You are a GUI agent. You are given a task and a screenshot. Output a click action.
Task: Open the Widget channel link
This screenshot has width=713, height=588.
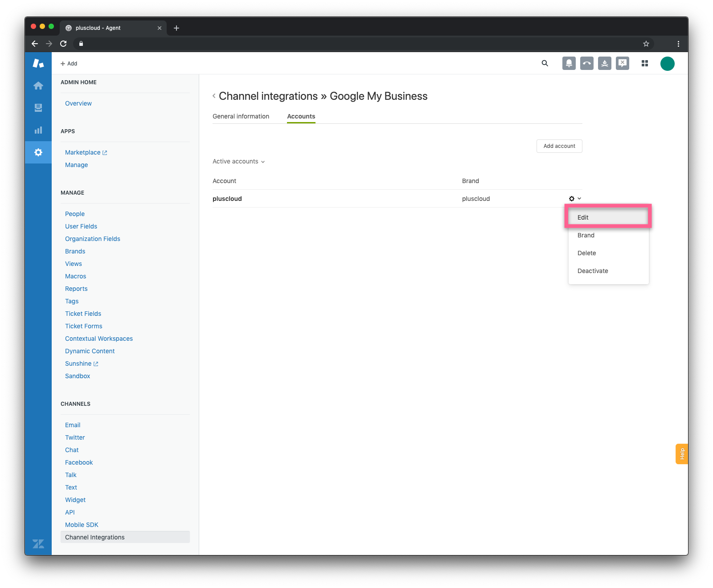click(x=75, y=500)
